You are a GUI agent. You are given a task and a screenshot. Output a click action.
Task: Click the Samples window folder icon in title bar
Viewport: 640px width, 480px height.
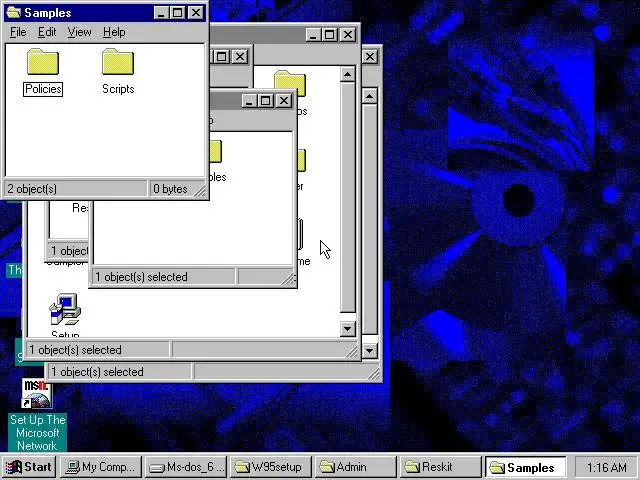(x=13, y=13)
